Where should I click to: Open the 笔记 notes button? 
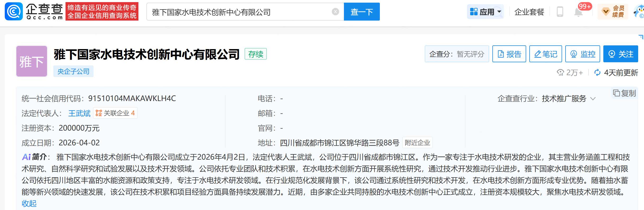[545, 54]
